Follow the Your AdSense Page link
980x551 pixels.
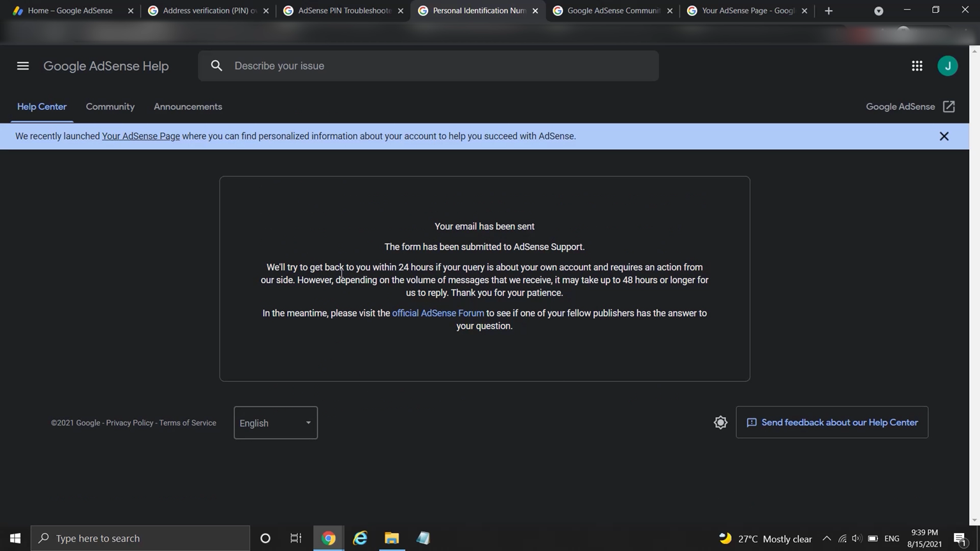141,136
